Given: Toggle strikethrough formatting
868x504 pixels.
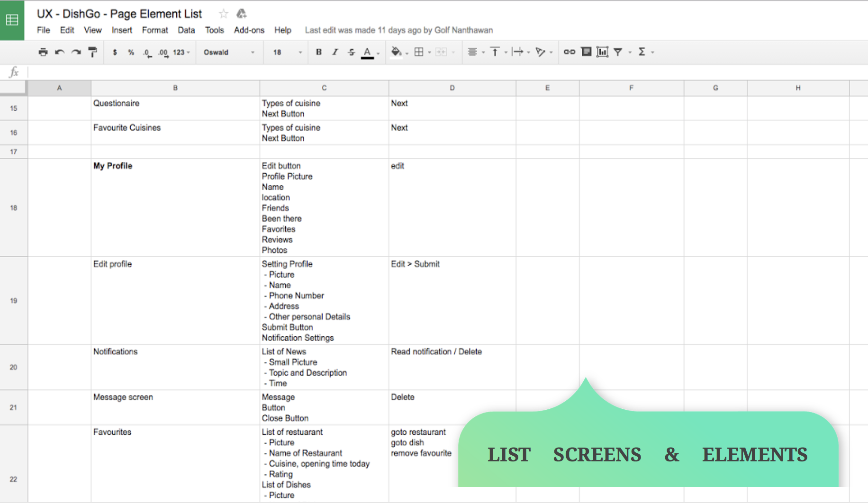Looking at the screenshot, I should pyautogui.click(x=351, y=52).
